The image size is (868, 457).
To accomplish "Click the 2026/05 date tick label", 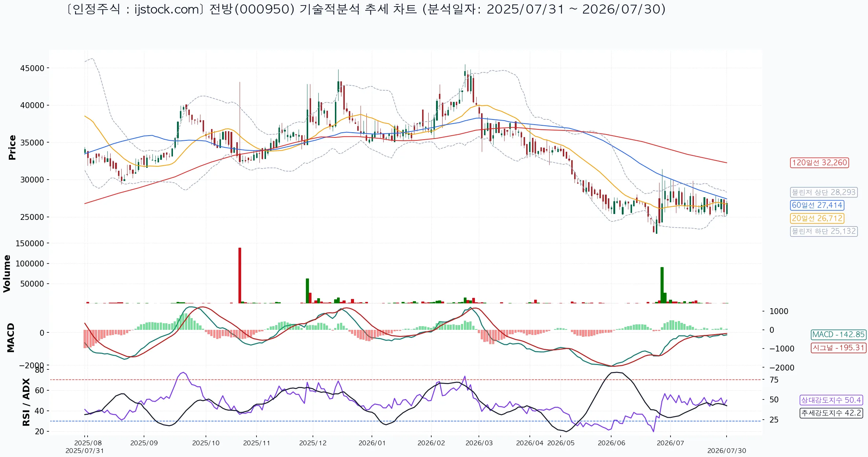I will point(561,443).
